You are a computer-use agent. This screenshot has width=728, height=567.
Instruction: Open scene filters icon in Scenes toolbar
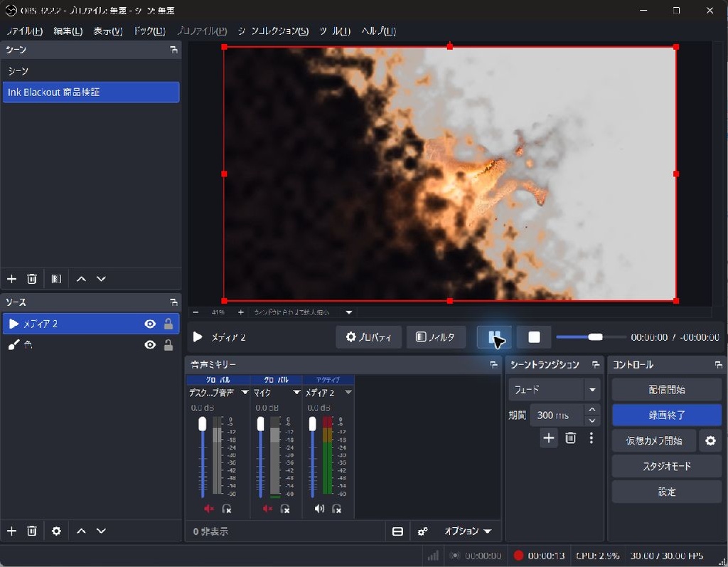point(56,279)
